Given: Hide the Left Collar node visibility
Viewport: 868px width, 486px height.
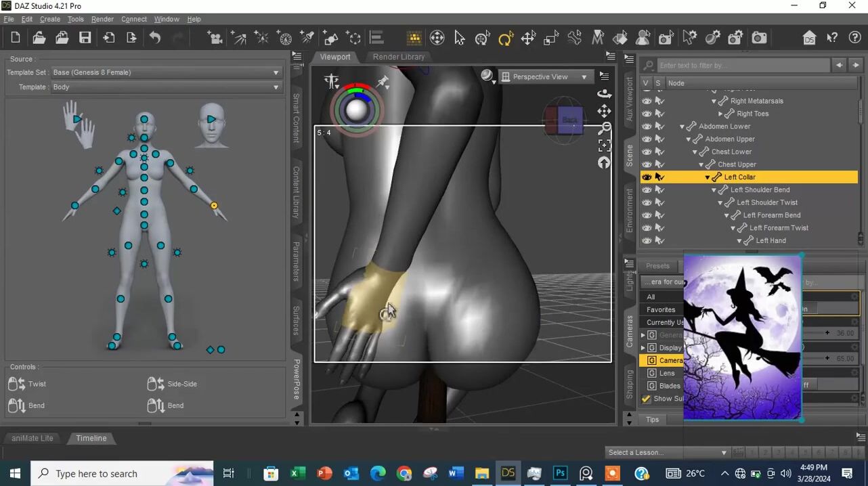Looking at the screenshot, I should click(647, 177).
